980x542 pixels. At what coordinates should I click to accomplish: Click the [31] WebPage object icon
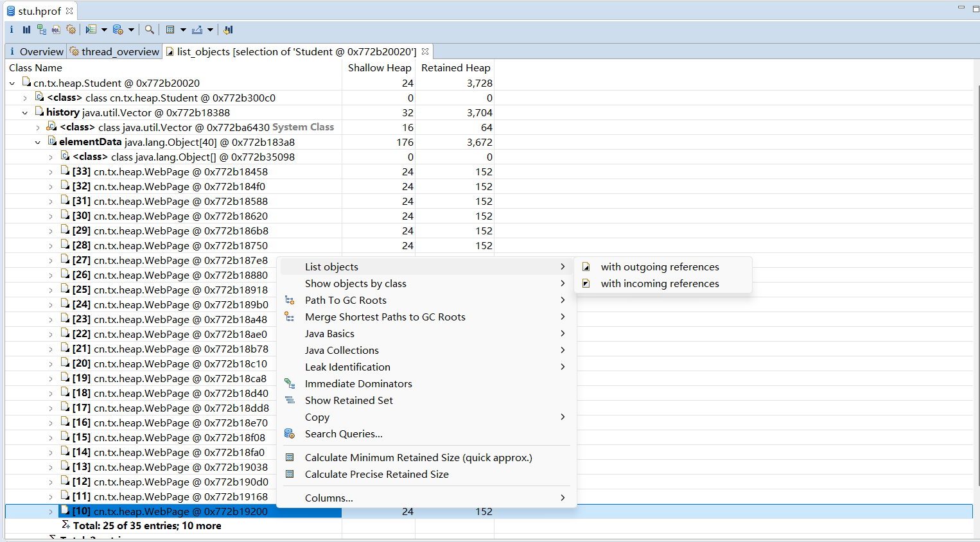tap(65, 200)
